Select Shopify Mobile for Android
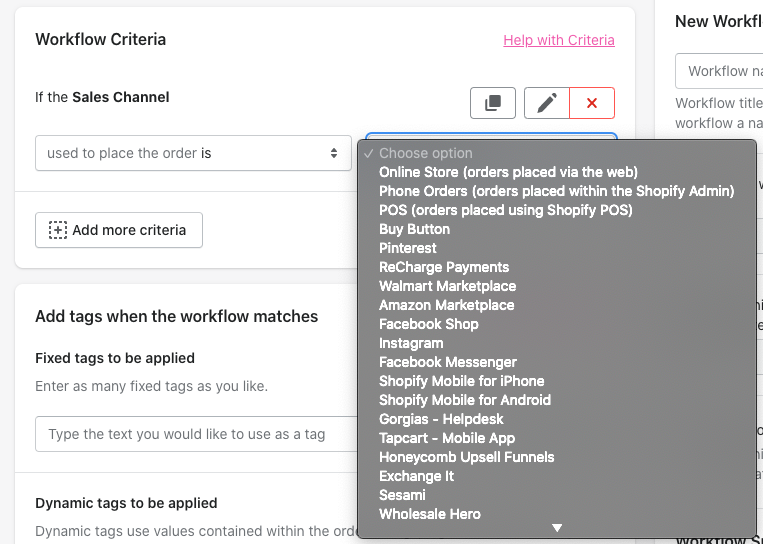 (557, 400)
